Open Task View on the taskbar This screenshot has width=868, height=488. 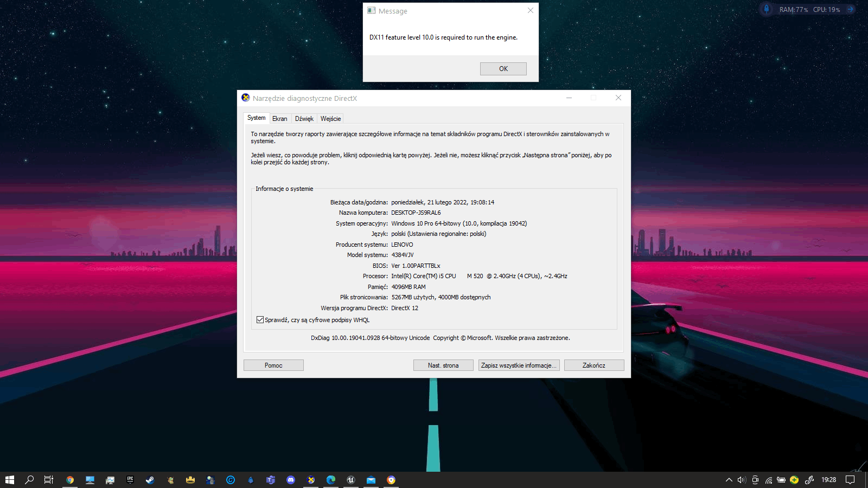point(49,480)
